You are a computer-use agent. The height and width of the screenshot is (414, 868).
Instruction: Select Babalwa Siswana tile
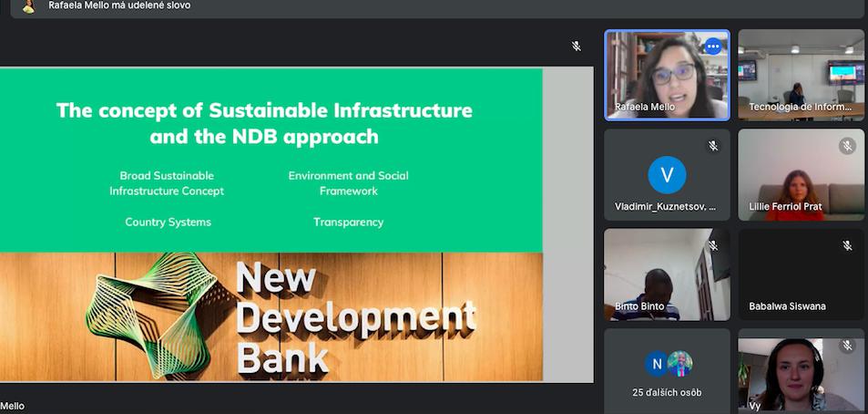(801, 274)
